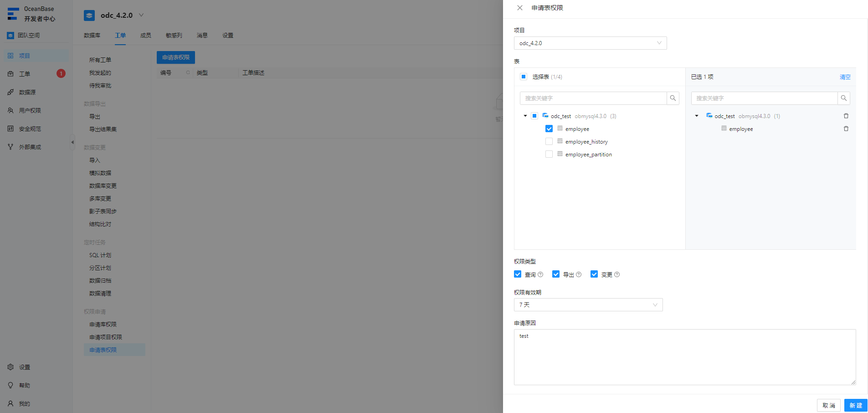Screen dimensions: 868x413
Task: Check the employee_history table checkbox
Action: coord(549,142)
